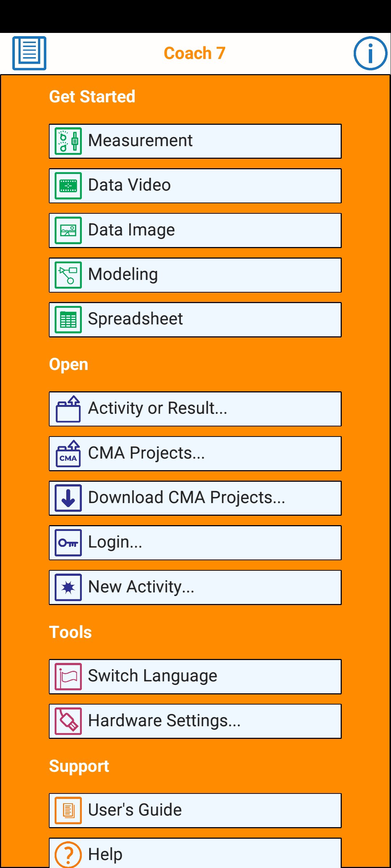Open the info icon in header
The height and width of the screenshot is (868, 391).
coord(370,53)
